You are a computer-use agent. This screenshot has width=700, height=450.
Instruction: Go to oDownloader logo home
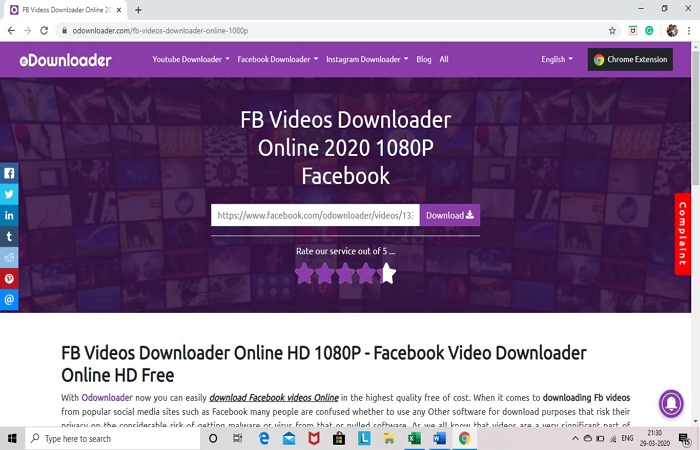click(66, 60)
